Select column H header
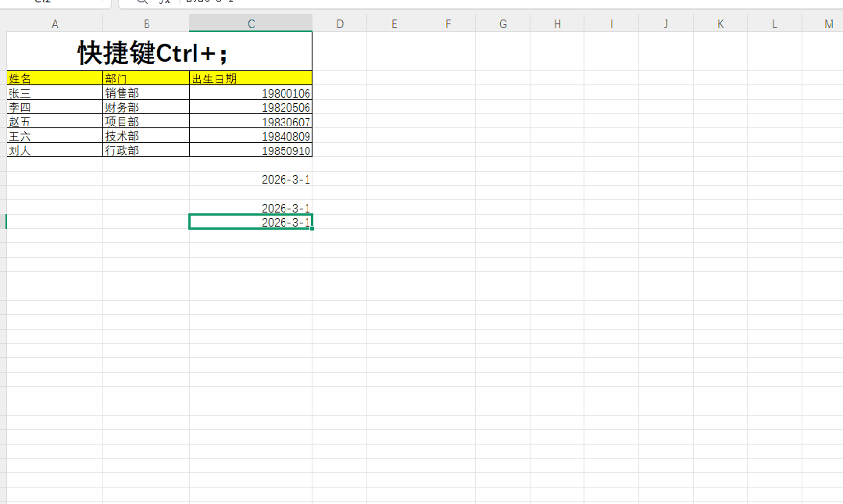 click(557, 23)
